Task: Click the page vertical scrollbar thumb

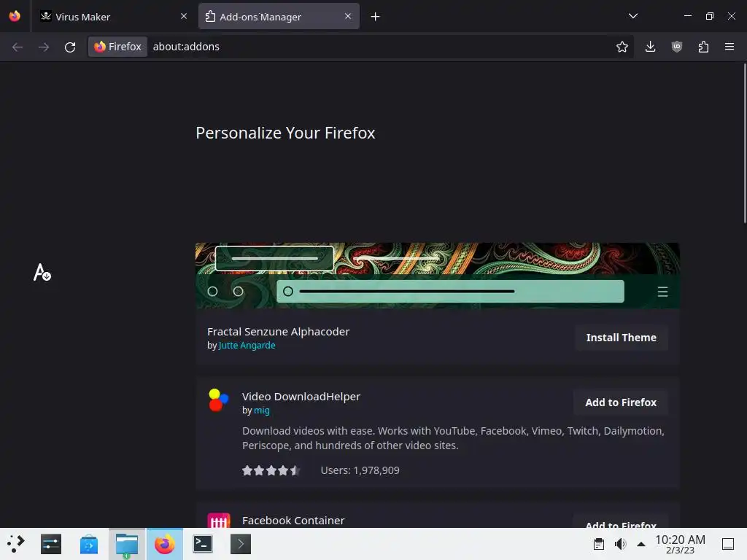Action: tap(745, 143)
